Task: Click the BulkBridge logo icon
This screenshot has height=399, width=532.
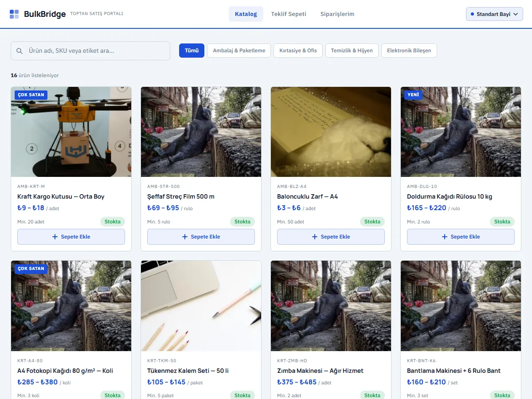Action: (14, 14)
